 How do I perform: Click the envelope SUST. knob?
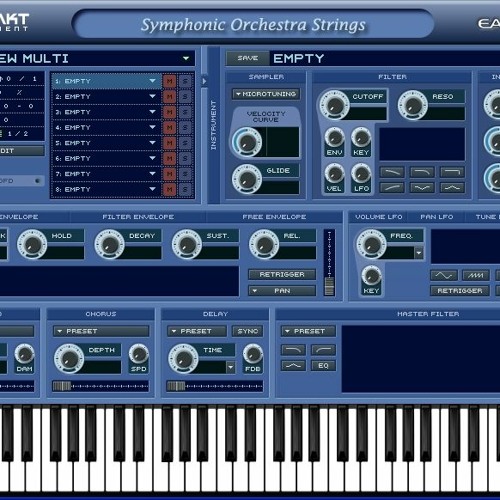tap(187, 244)
